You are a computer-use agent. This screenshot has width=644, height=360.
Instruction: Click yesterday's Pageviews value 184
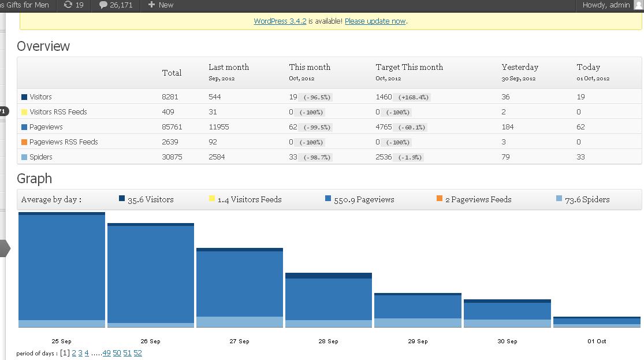[x=508, y=127]
